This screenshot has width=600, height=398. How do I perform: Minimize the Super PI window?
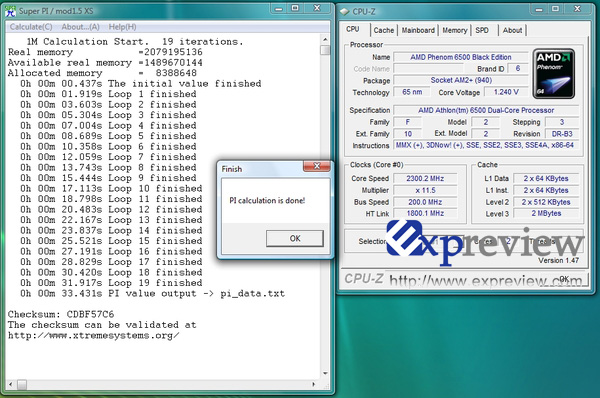279,8
